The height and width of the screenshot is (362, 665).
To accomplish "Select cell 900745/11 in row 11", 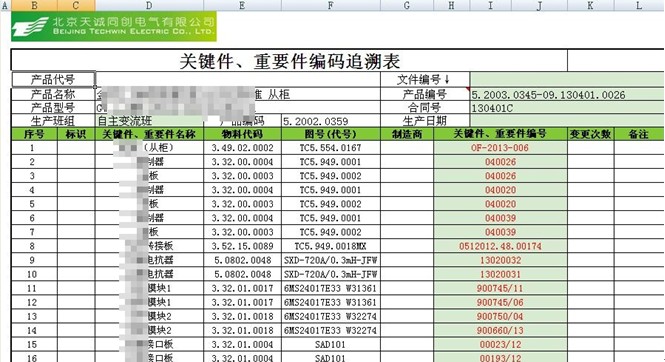I will pos(500,288).
